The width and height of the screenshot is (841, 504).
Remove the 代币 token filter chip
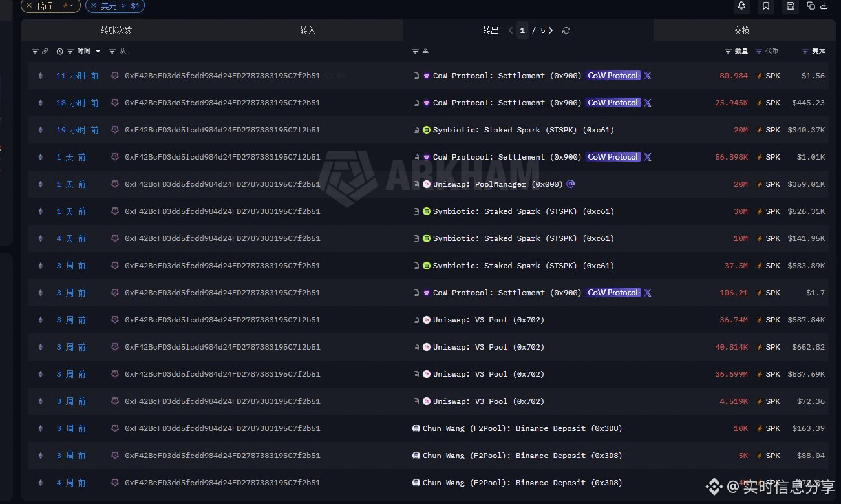click(29, 5)
